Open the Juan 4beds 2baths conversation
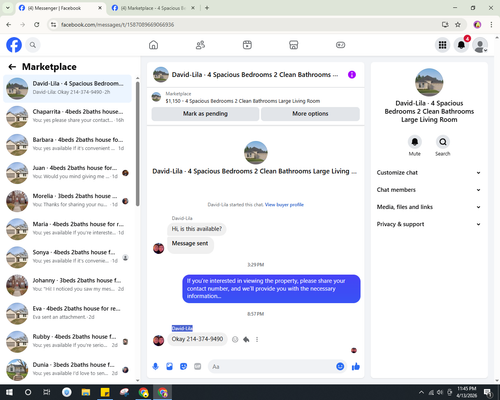 tap(67, 173)
